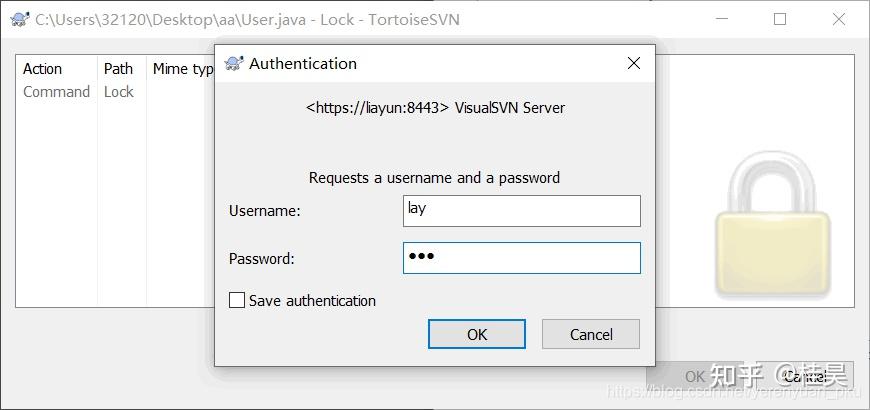
Task: Click the greyed OK button in the Lock window
Action: coord(695,377)
